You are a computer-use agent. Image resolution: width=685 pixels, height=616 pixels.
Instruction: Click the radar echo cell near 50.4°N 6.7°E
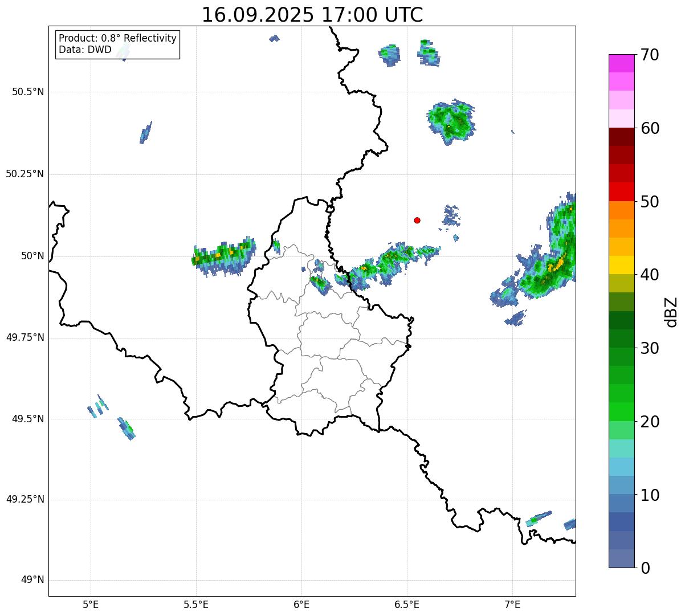point(451,122)
